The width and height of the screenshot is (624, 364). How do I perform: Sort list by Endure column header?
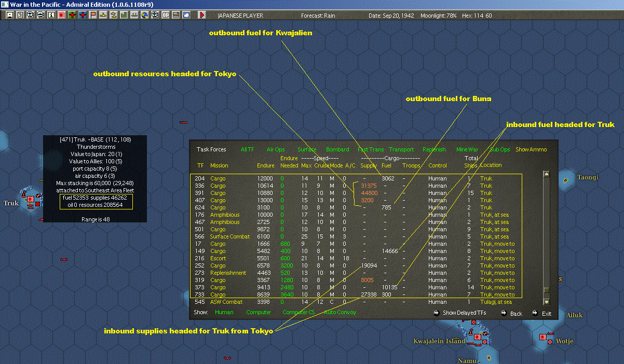click(266, 165)
